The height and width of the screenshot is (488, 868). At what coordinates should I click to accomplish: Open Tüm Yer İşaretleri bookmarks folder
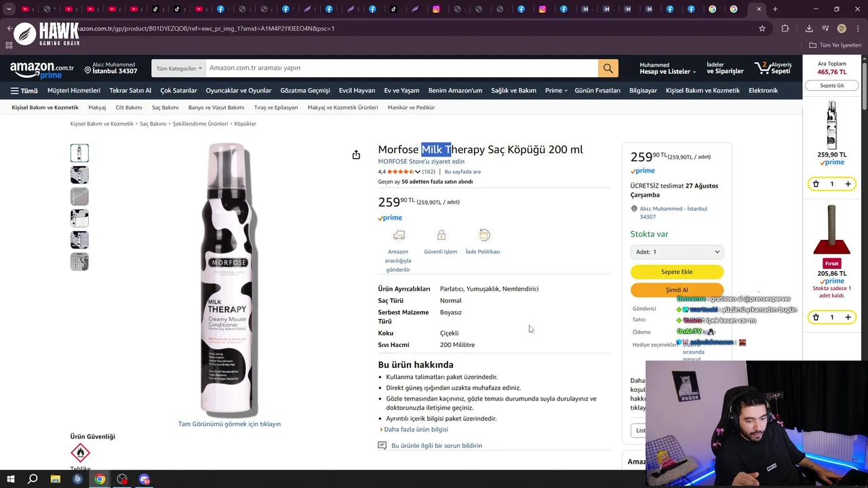[835, 45]
